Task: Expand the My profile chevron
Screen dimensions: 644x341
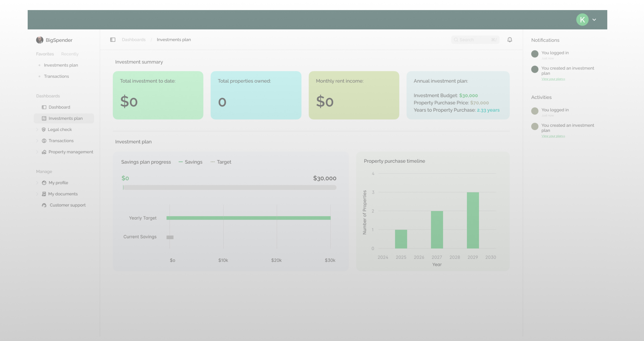Action: (x=37, y=183)
